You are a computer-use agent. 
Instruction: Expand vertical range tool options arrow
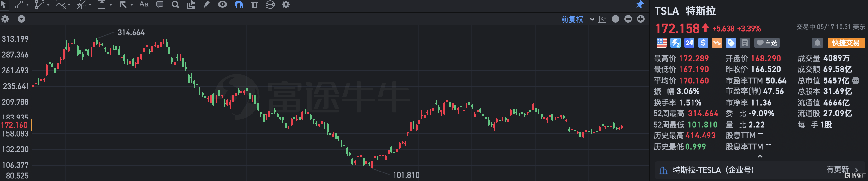click(x=111, y=5)
